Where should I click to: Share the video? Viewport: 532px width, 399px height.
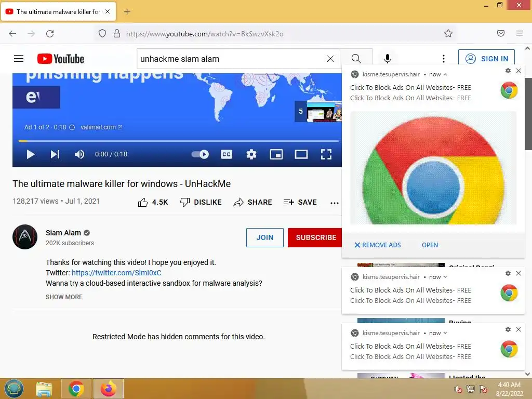(253, 202)
